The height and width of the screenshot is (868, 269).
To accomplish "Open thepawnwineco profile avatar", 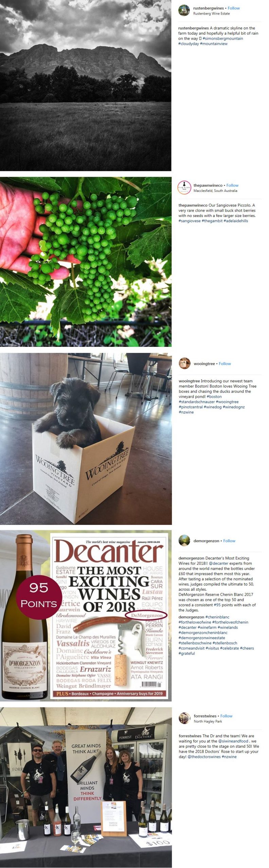I will click(184, 188).
